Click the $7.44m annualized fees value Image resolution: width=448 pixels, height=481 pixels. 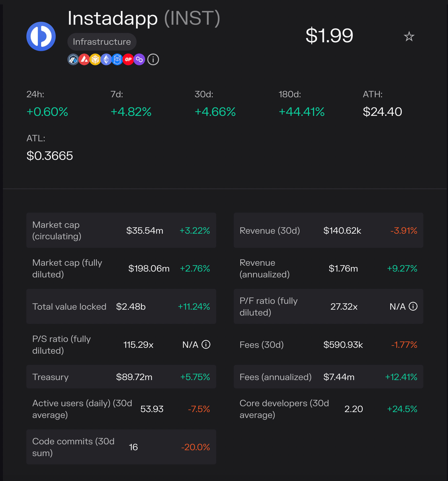tap(339, 377)
